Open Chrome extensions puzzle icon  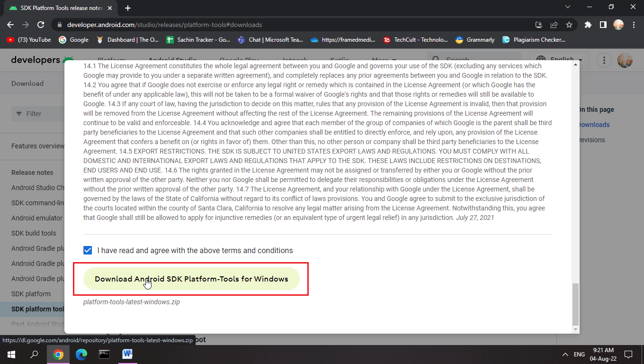pos(588,25)
